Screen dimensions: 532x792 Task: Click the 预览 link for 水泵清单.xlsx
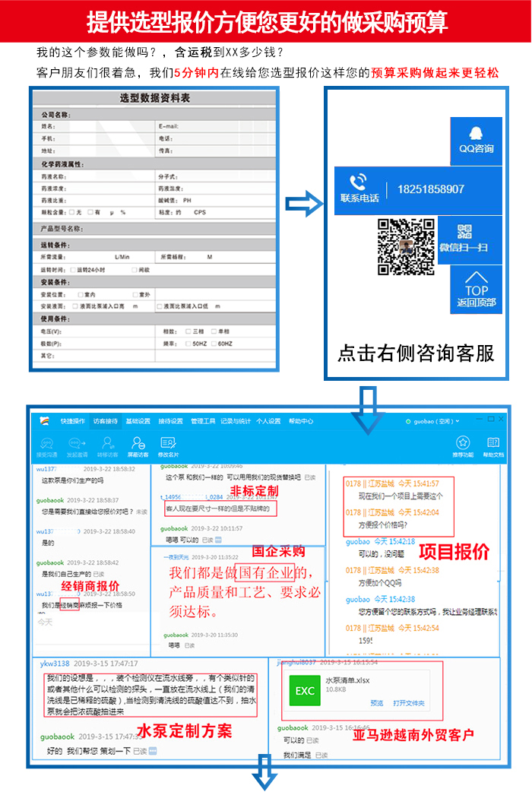coord(377,703)
